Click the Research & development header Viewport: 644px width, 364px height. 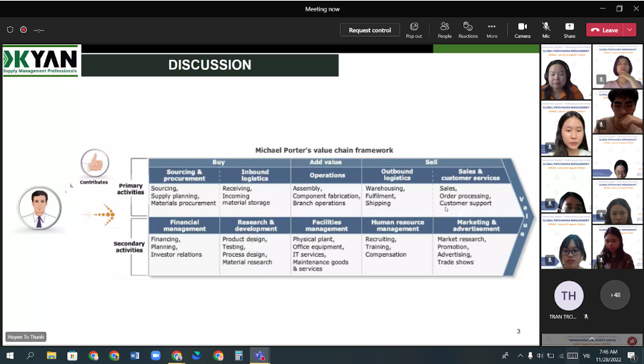pyautogui.click(x=256, y=226)
